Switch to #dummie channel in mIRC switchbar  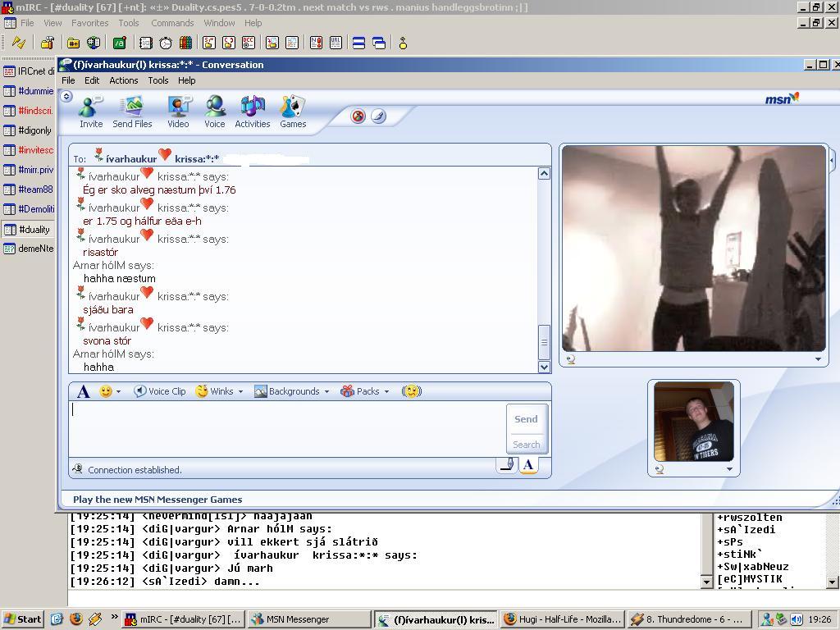tap(29, 91)
